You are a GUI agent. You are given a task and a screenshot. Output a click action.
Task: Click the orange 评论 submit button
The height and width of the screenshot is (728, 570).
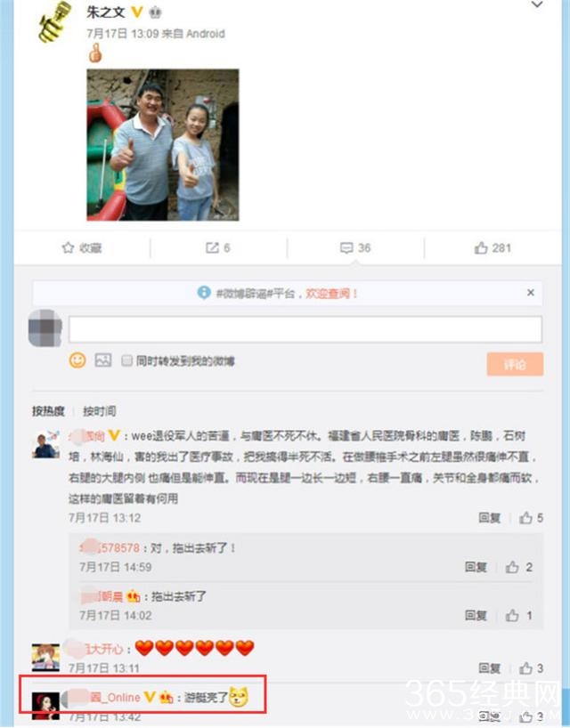pos(515,364)
